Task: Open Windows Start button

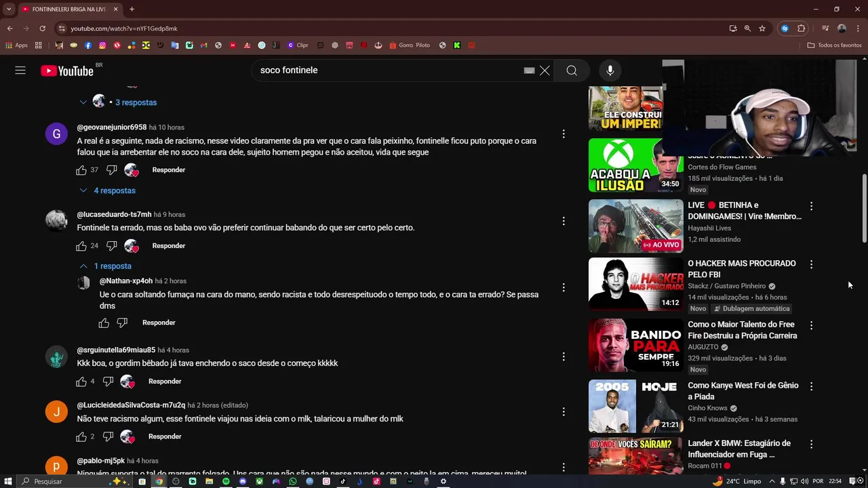Action: [8, 481]
